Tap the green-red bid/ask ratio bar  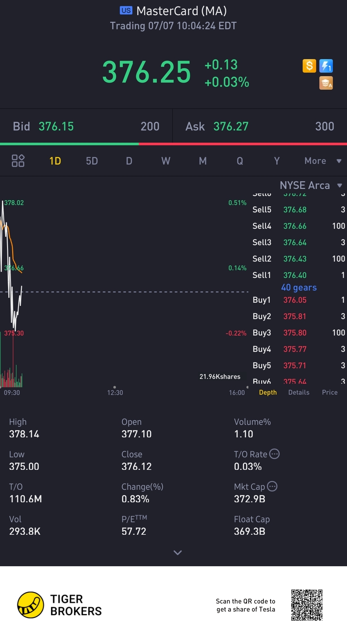pyautogui.click(x=173, y=144)
